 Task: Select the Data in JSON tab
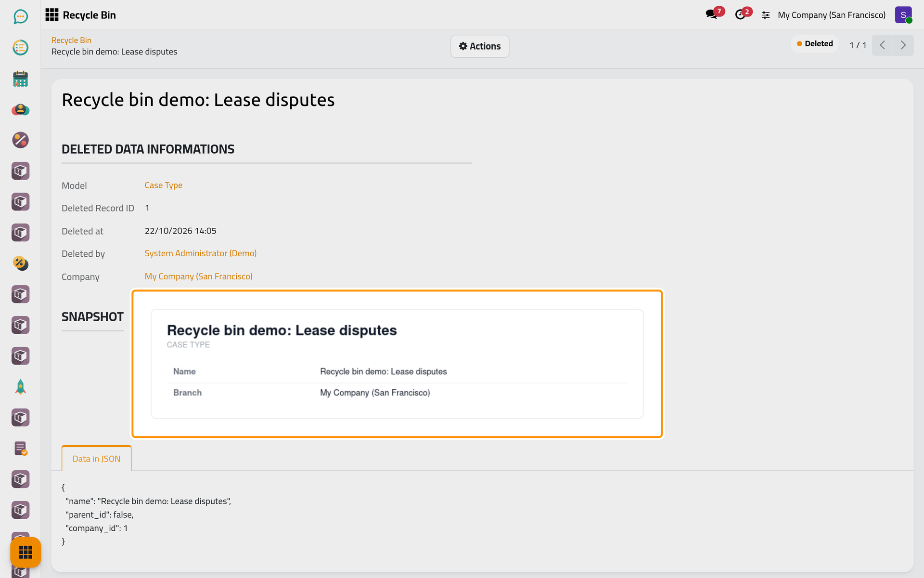tap(96, 459)
